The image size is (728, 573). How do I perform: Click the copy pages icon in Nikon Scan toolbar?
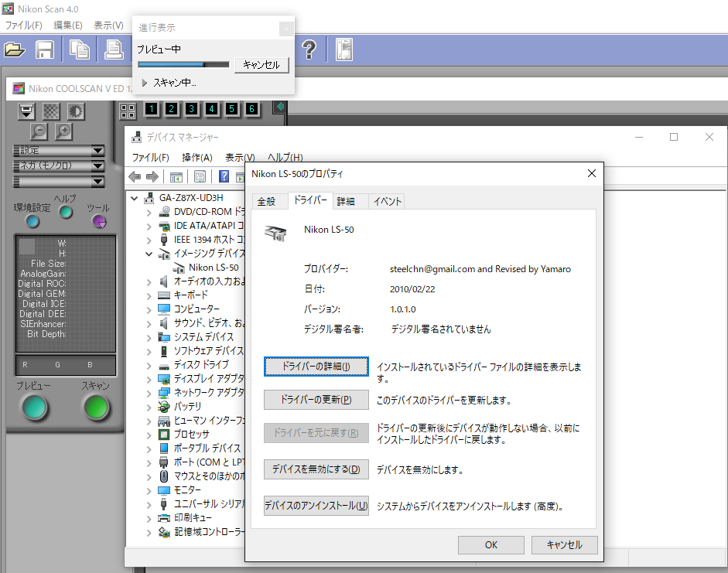(80, 49)
